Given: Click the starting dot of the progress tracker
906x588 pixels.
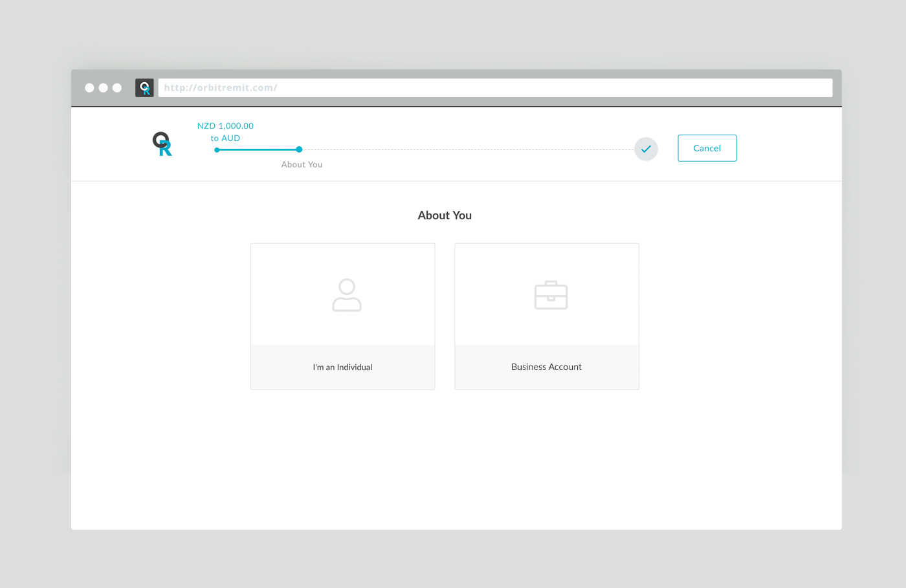Looking at the screenshot, I should pyautogui.click(x=215, y=149).
